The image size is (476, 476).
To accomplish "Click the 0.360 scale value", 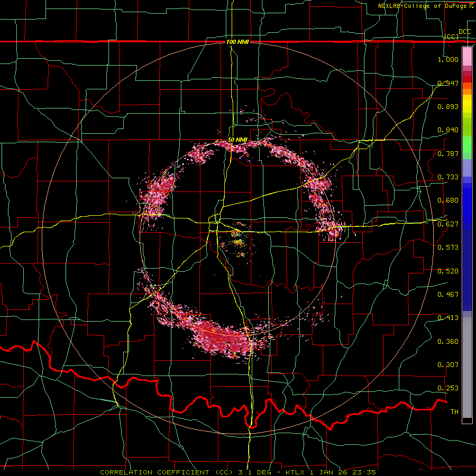I will pos(448,342).
